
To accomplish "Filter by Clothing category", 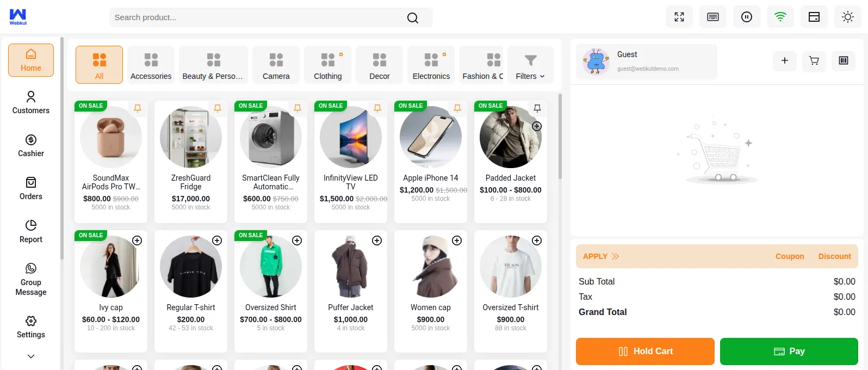I will (328, 65).
